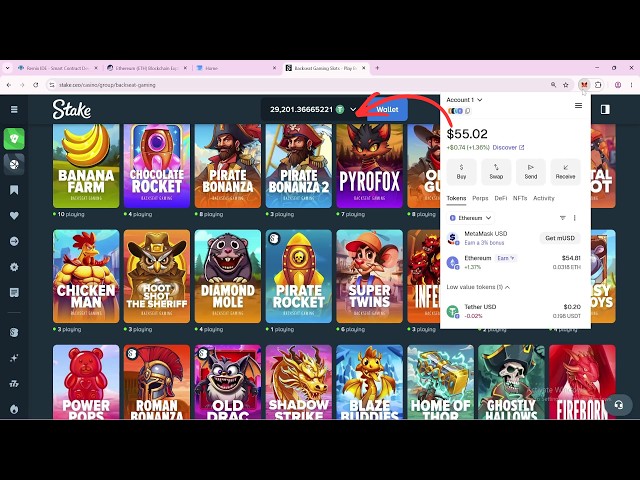This screenshot has height=480, width=640.
Task: Click the heart favourites icon in sidebar
Action: [x=14, y=216]
